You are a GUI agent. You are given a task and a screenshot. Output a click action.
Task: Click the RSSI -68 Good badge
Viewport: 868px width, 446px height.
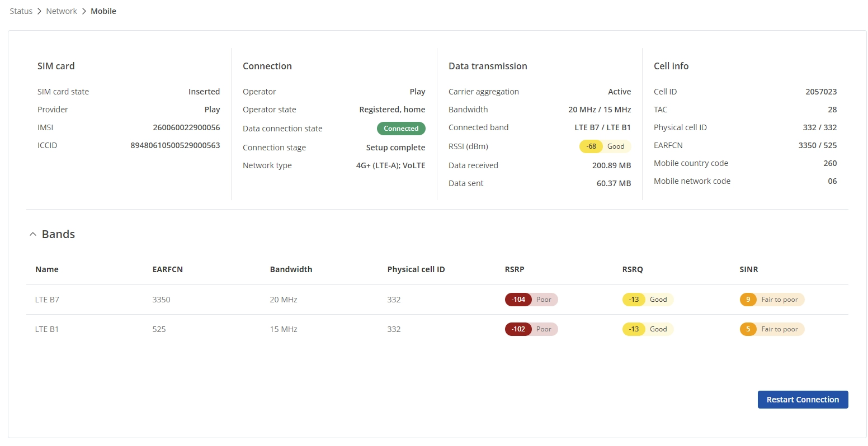[605, 146]
